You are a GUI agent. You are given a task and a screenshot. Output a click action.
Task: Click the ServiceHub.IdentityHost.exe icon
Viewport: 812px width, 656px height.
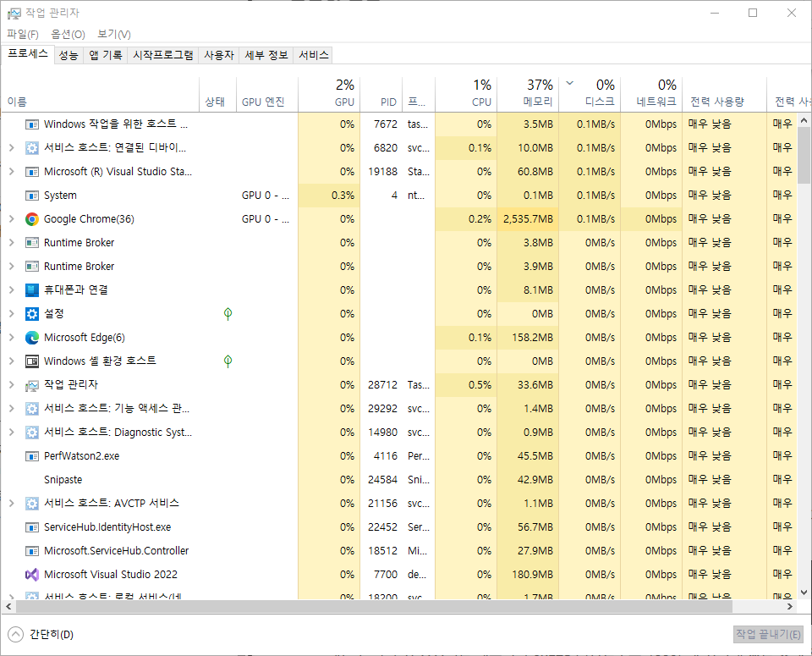coord(32,527)
